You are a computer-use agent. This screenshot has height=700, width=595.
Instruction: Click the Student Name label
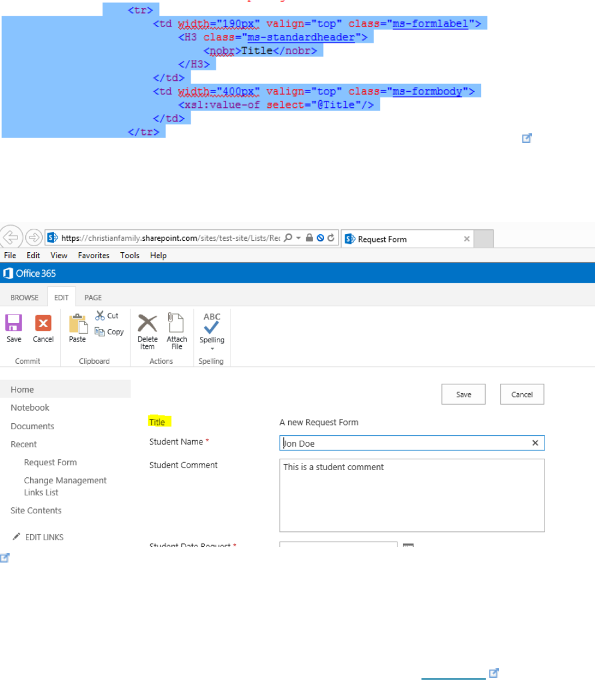click(176, 441)
